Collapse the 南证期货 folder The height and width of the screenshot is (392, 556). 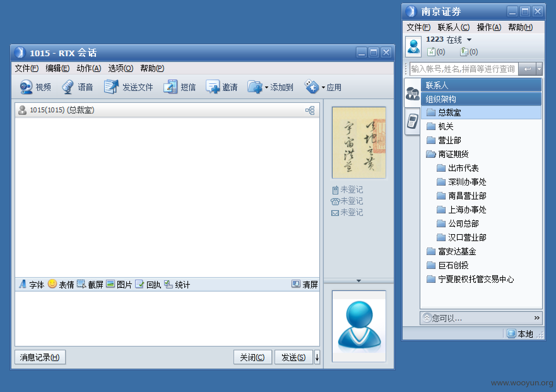[431, 154]
